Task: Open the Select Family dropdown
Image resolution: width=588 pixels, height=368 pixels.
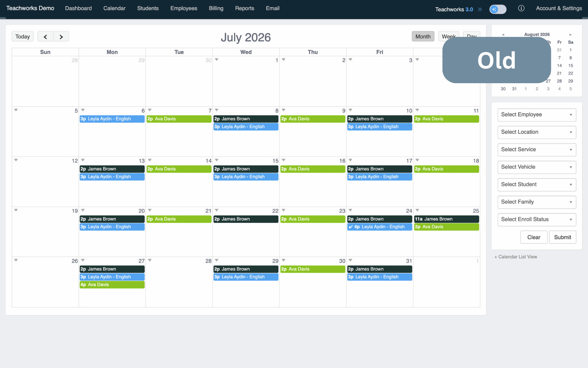Action: click(x=537, y=202)
